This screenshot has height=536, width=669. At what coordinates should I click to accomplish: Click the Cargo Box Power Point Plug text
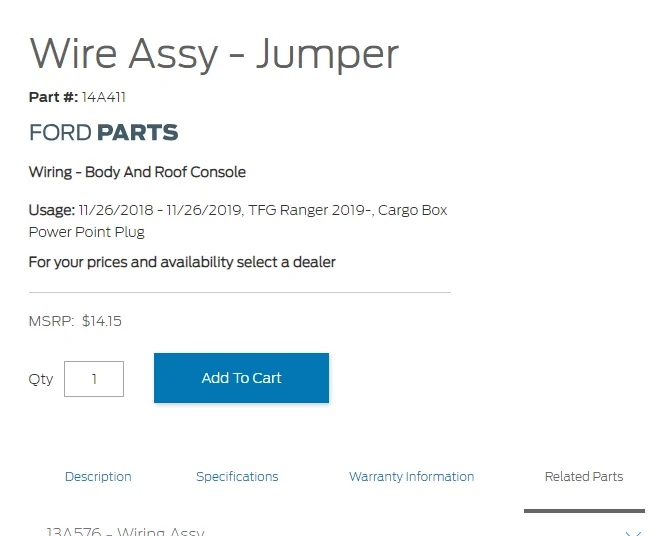(87, 232)
